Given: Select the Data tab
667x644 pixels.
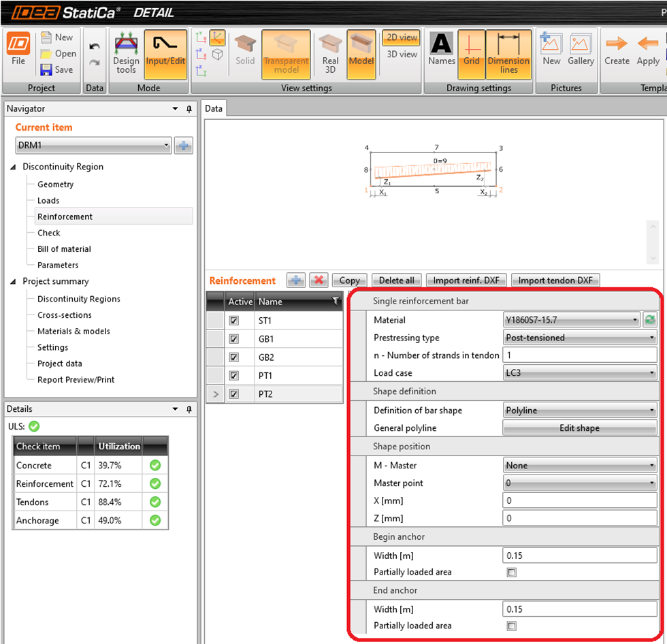Looking at the screenshot, I should click(214, 108).
